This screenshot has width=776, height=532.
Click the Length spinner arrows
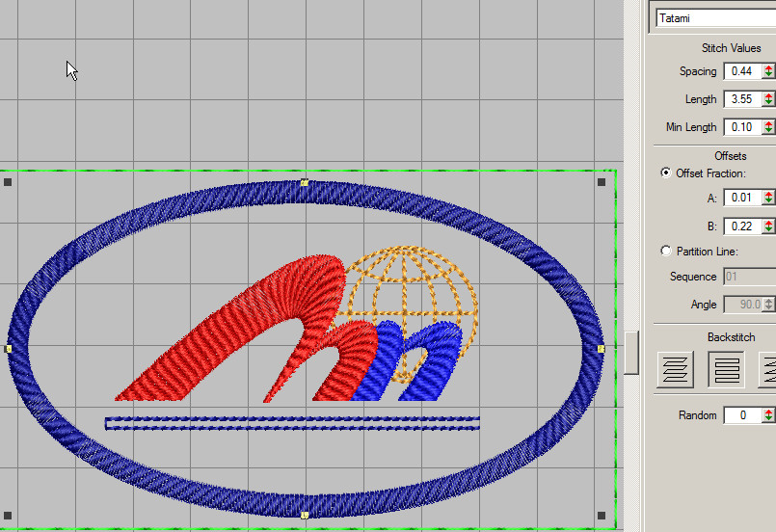coord(768,99)
